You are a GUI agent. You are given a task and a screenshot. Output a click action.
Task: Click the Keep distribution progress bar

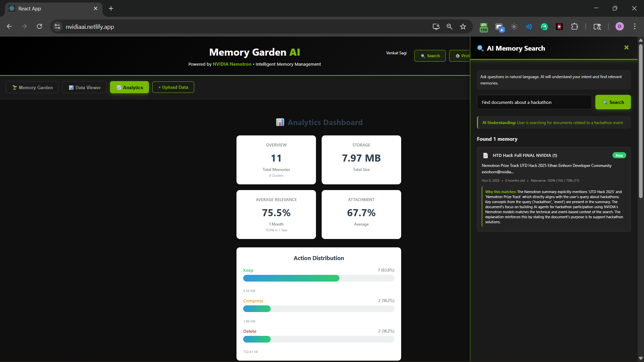tap(318, 278)
